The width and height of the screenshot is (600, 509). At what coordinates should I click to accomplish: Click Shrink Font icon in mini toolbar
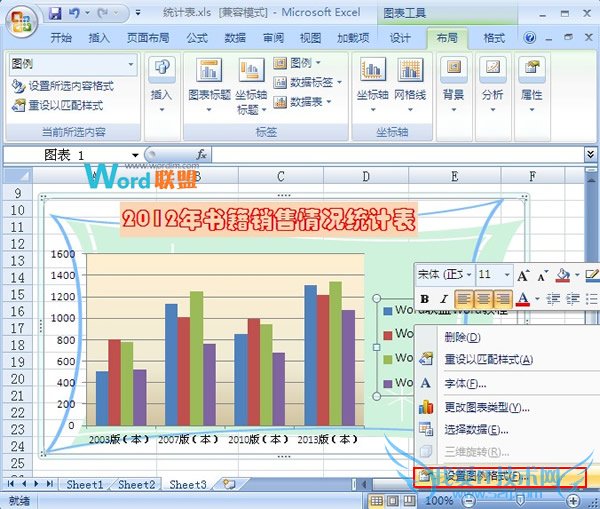(x=543, y=276)
